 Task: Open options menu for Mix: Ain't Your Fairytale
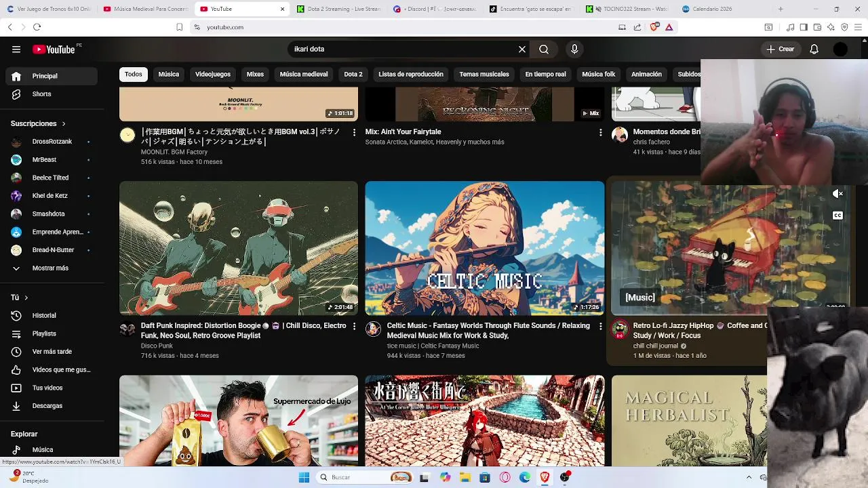point(600,133)
